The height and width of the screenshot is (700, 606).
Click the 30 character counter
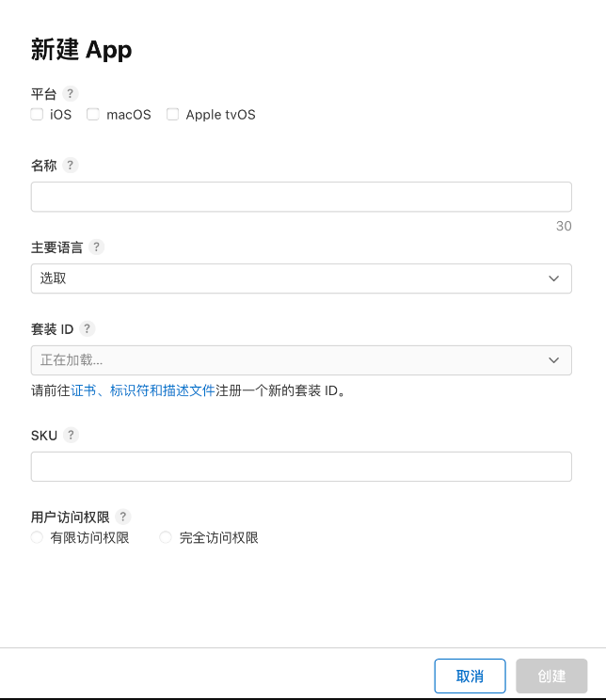(564, 226)
